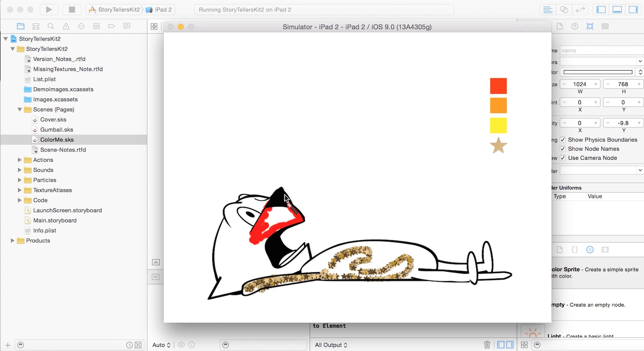Disable Show Physics Boundaries checkbox
This screenshot has height=351, width=644.
click(x=563, y=140)
